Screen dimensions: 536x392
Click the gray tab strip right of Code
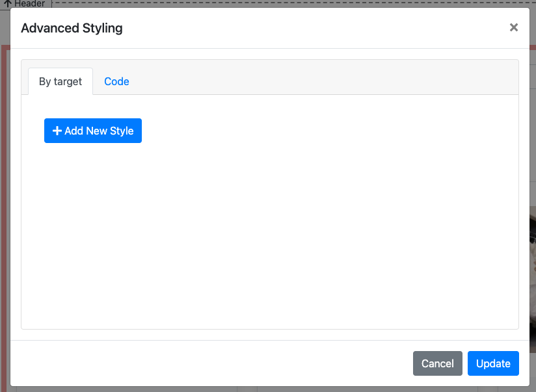click(x=325, y=78)
